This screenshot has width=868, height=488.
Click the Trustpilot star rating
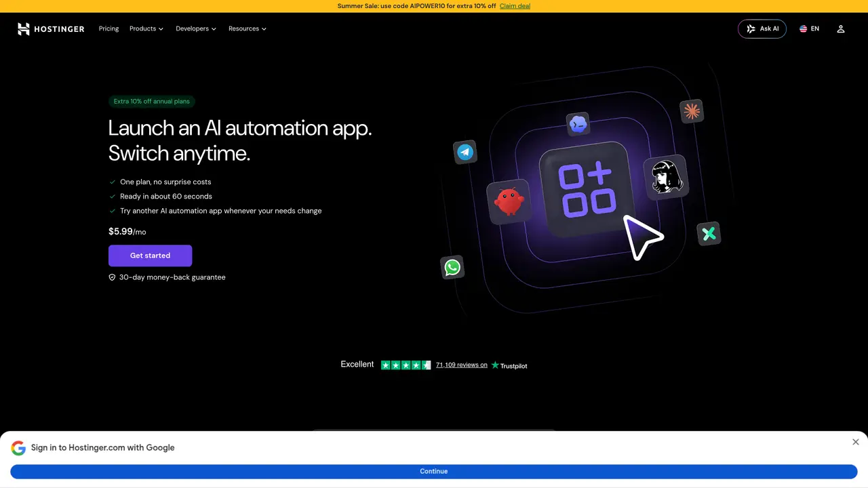(406, 365)
